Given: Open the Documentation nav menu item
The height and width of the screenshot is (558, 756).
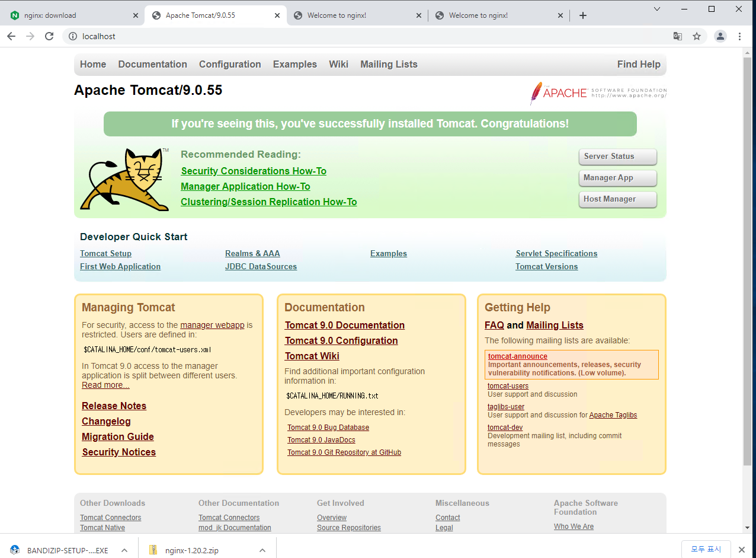Looking at the screenshot, I should point(152,64).
